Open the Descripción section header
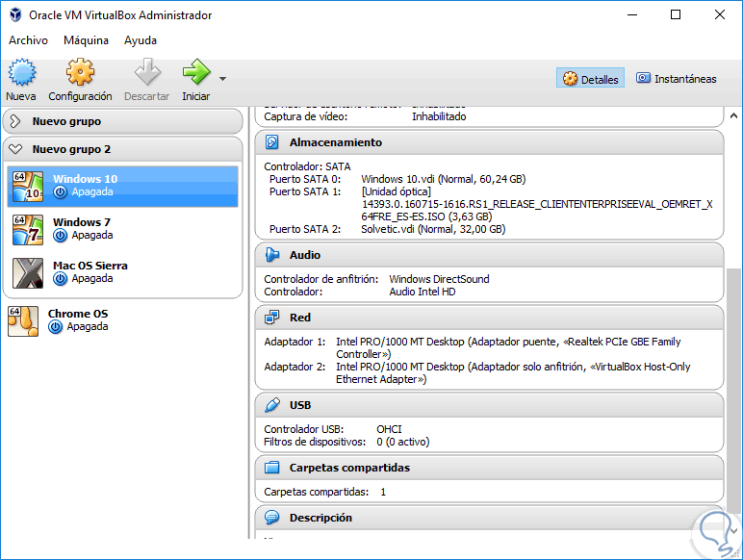The width and height of the screenshot is (743, 560). pos(489,518)
